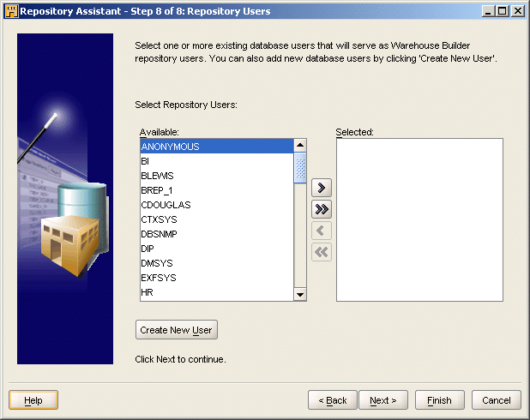Select the CTXSYS user

pyautogui.click(x=217, y=219)
